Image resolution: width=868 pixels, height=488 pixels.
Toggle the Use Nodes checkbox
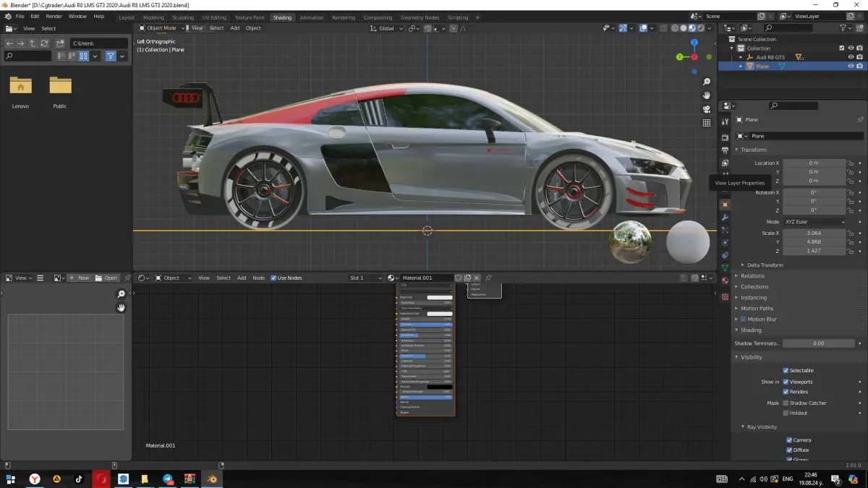click(x=273, y=278)
